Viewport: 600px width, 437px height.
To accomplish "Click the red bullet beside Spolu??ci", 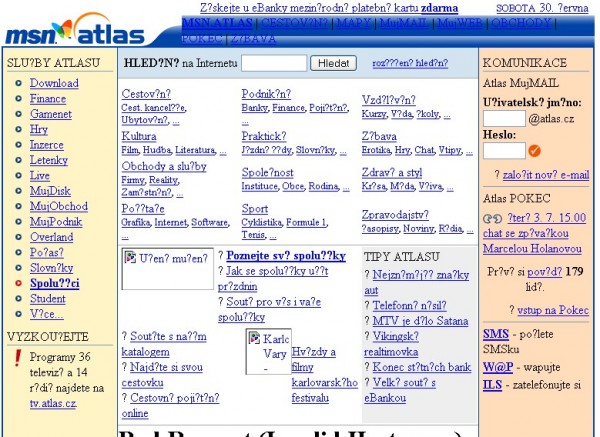I will tap(18, 283).
